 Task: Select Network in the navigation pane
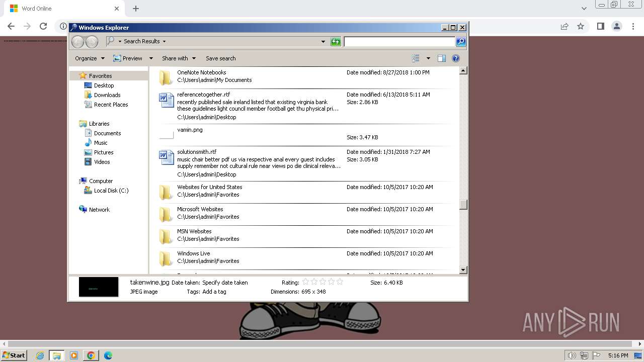99,210
